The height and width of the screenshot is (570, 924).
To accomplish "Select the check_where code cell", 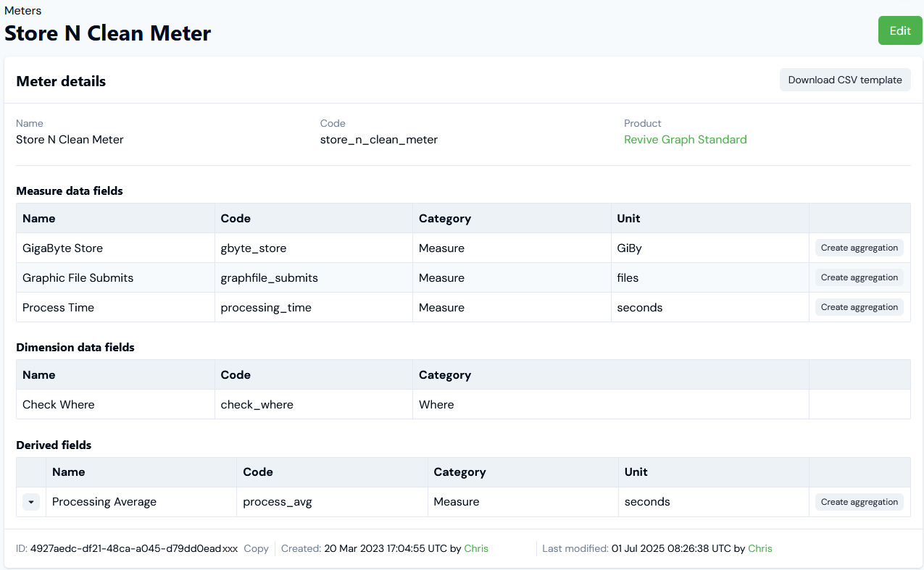I will click(314, 404).
